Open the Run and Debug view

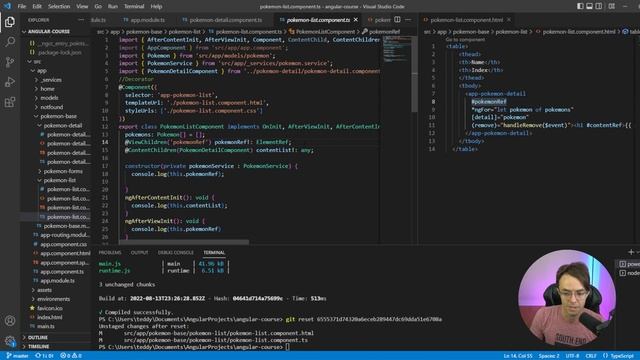tap(10, 82)
